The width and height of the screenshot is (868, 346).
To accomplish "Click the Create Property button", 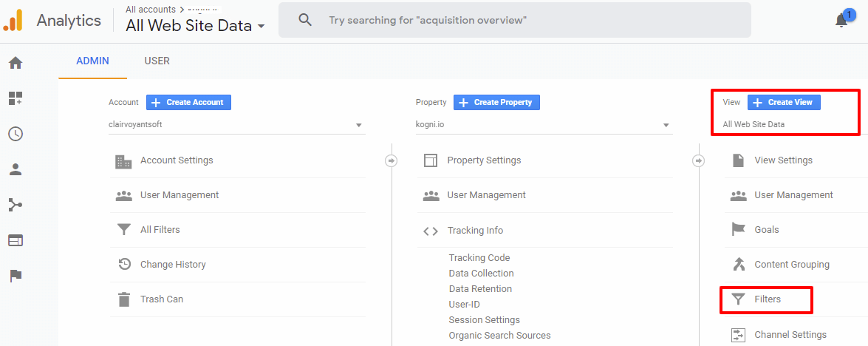I will coord(496,102).
